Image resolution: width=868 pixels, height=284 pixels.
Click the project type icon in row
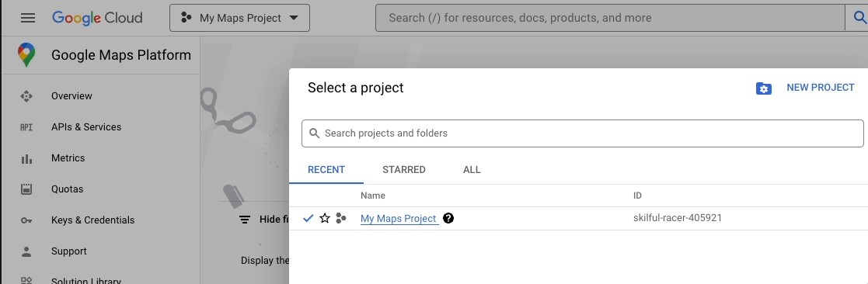coord(341,218)
